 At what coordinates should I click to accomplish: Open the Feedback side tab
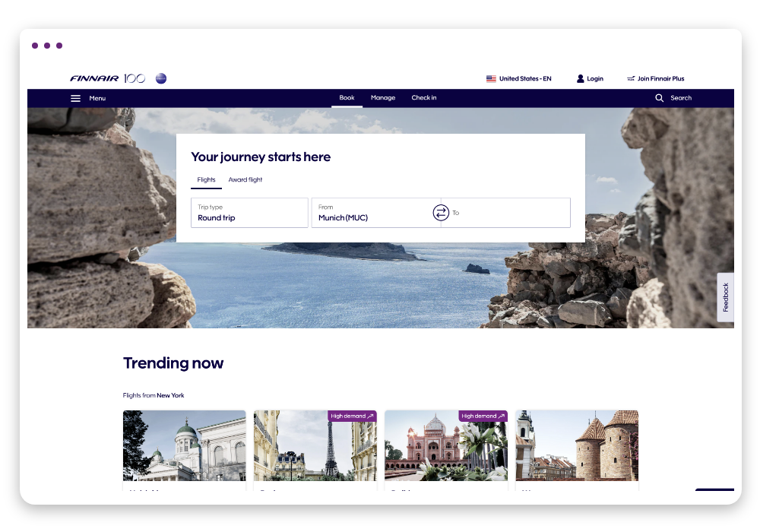(726, 297)
